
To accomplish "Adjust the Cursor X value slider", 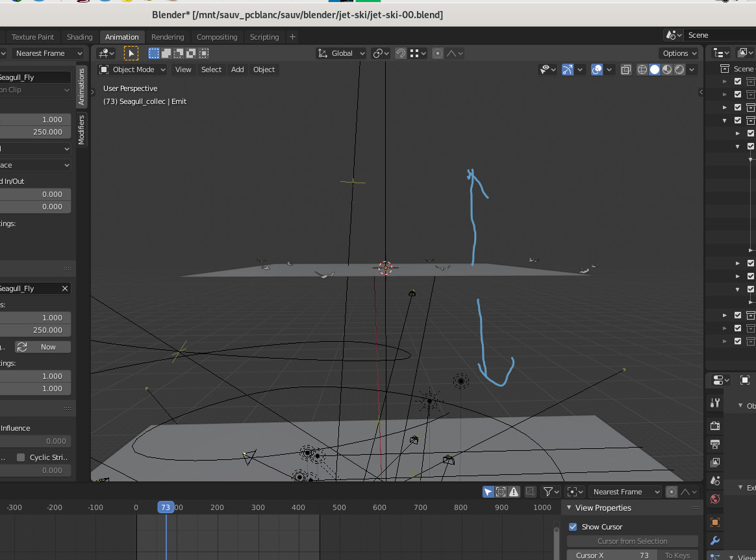I will 611,555.
